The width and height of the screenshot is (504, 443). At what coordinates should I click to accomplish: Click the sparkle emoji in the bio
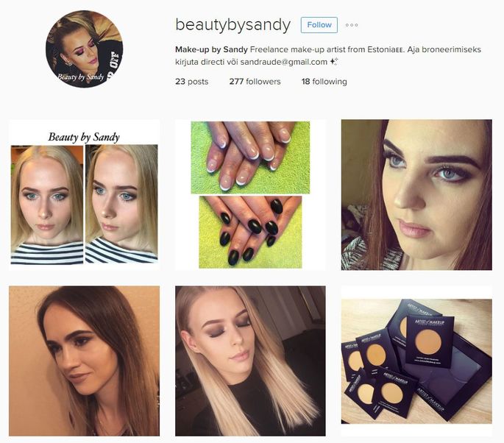tap(333, 61)
